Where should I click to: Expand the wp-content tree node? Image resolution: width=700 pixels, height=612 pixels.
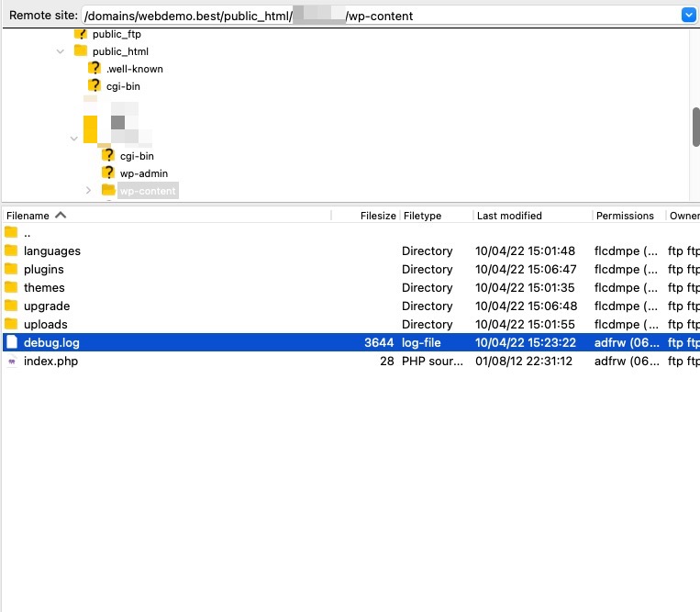(88, 191)
